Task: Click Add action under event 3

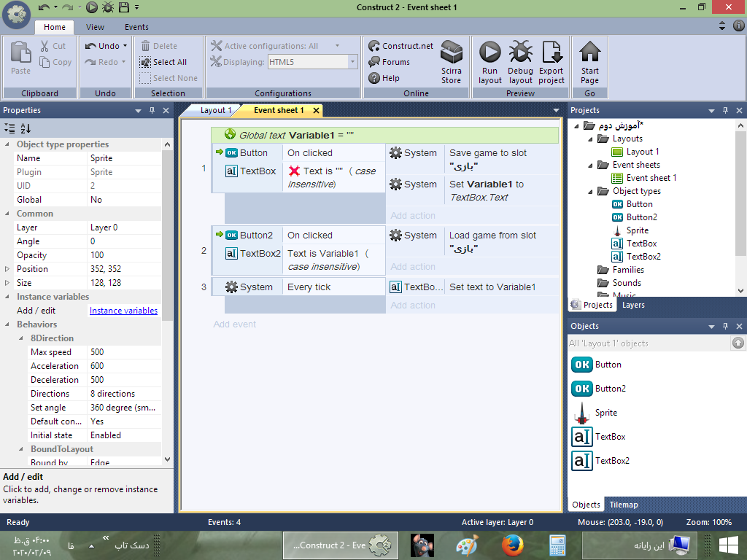Action: [413, 306]
